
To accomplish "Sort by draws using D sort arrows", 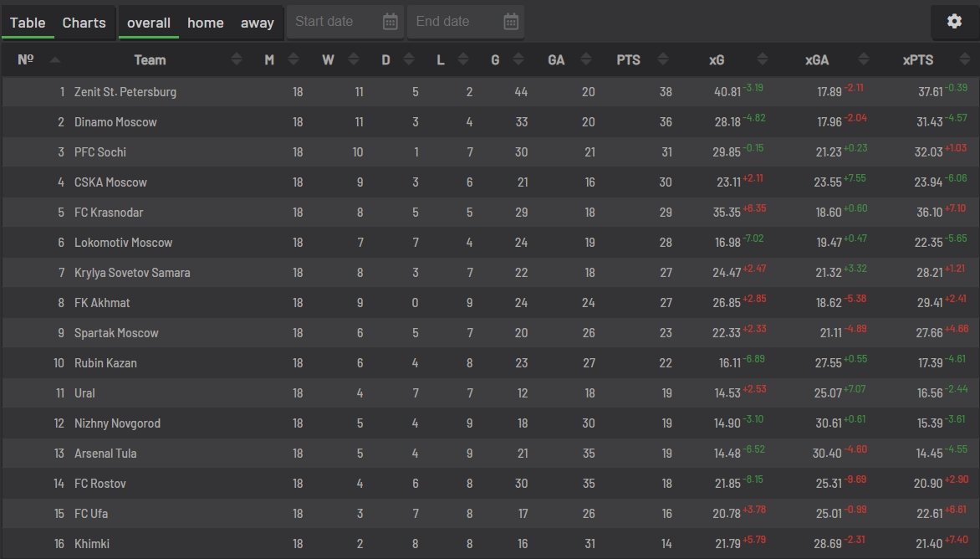I will click(x=410, y=59).
